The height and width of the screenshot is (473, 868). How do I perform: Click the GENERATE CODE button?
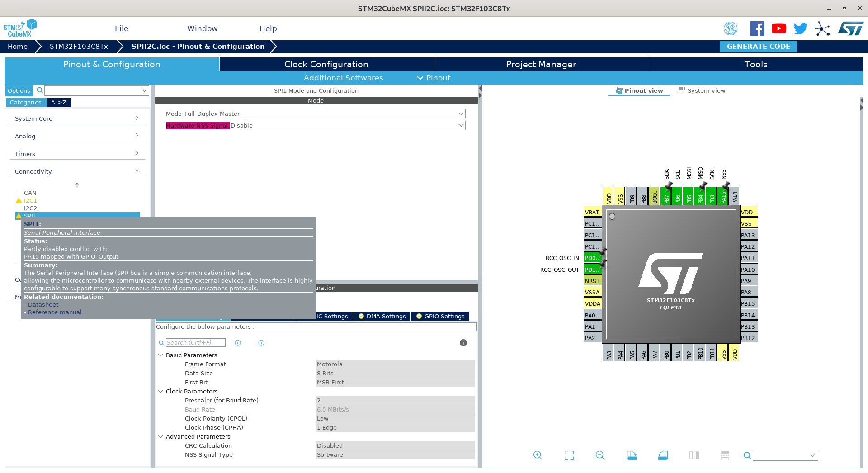[x=758, y=47]
